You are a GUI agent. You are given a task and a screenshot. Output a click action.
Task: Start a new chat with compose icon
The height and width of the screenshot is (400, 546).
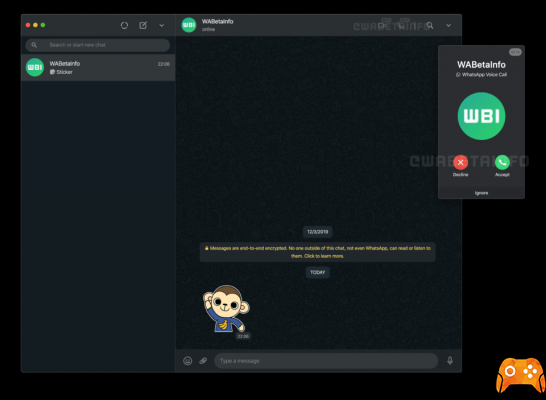[143, 25]
